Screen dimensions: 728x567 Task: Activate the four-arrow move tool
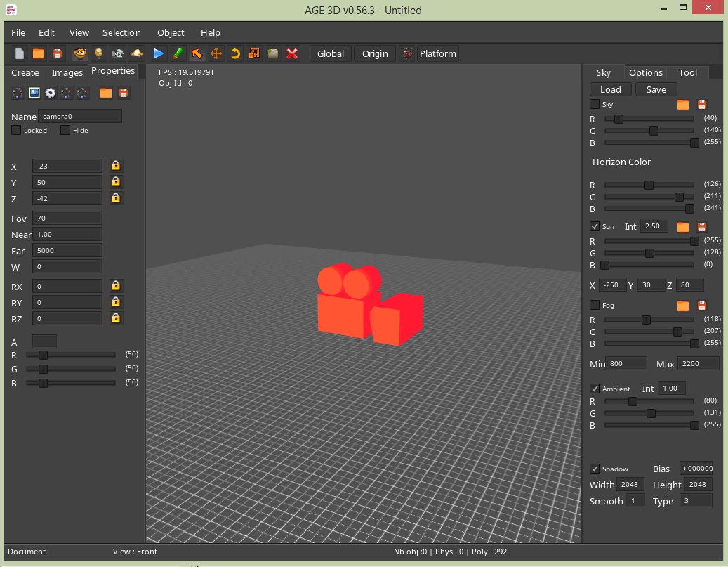pyautogui.click(x=216, y=53)
